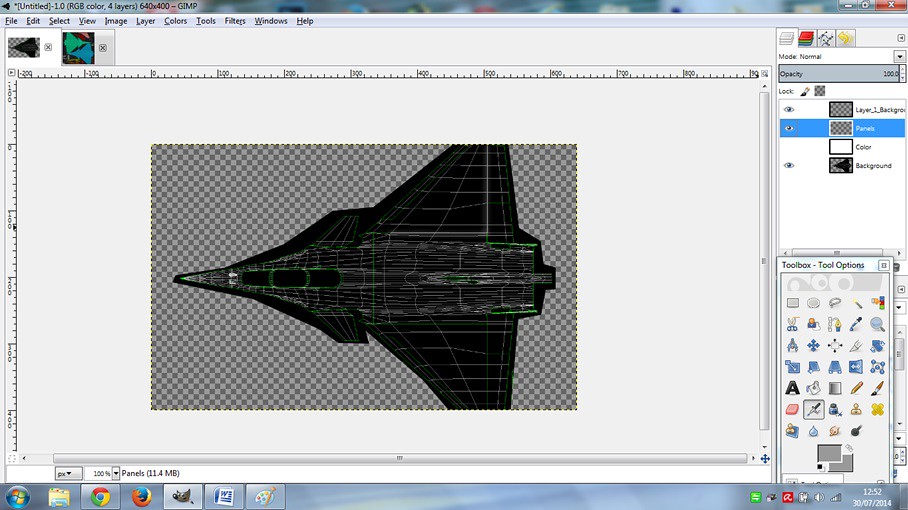This screenshot has height=510, width=908.
Task: Select the Paths tool
Action: (x=834, y=324)
